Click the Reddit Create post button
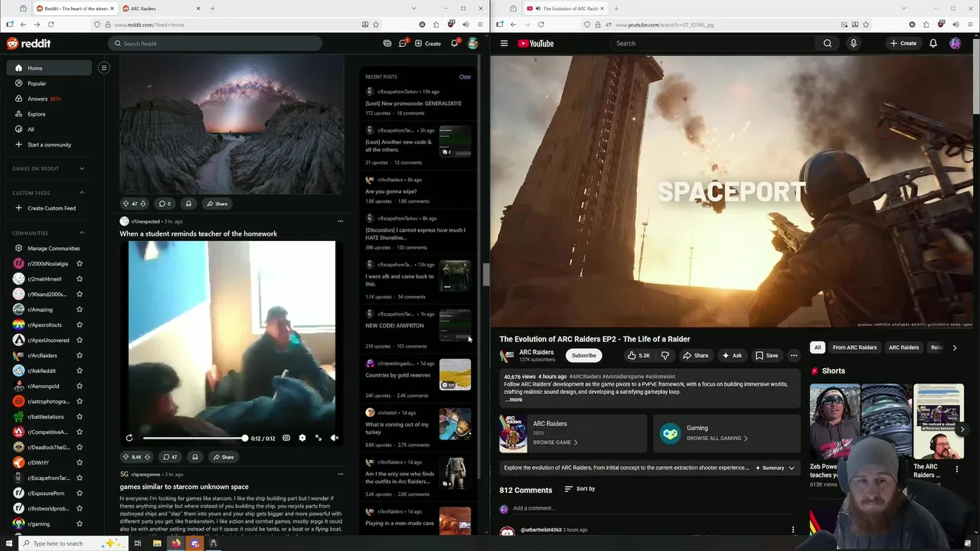The height and width of the screenshot is (551, 980). tap(428, 44)
